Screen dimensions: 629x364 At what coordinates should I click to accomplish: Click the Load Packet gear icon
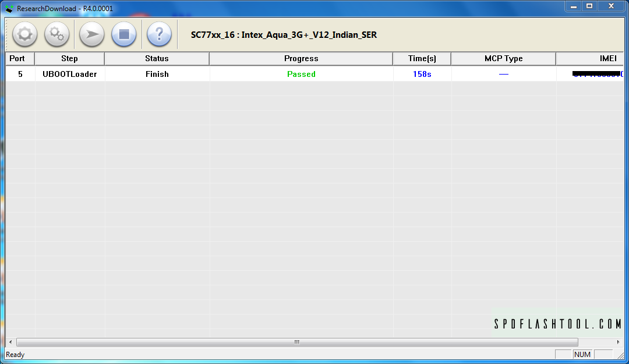25,34
